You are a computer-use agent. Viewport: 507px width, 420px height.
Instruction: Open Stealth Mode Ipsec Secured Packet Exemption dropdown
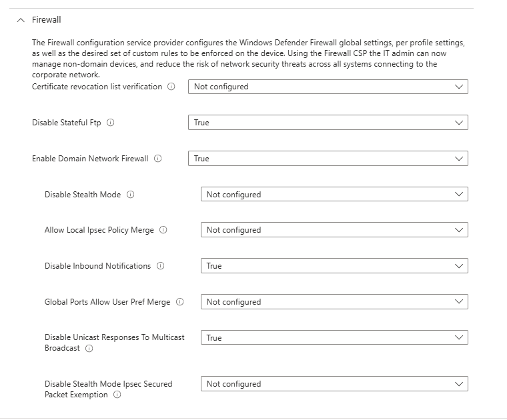[334, 383]
